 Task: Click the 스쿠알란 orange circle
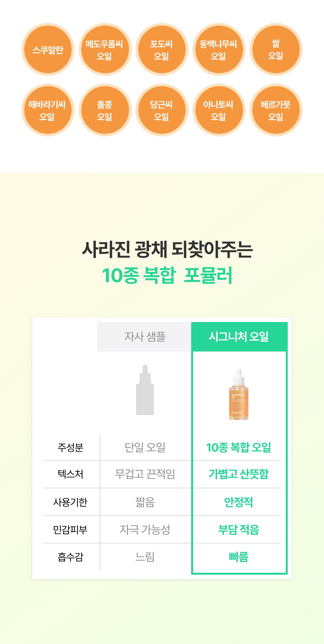pyautogui.click(x=48, y=50)
